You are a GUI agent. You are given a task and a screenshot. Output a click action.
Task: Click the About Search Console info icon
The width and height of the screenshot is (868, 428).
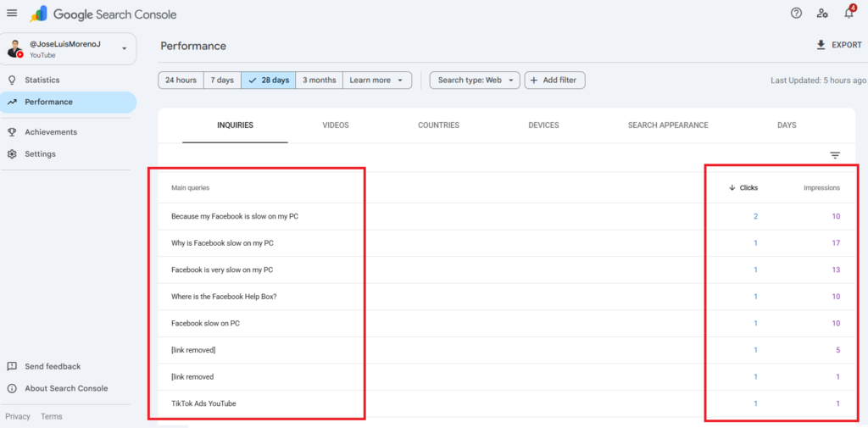[12, 389]
